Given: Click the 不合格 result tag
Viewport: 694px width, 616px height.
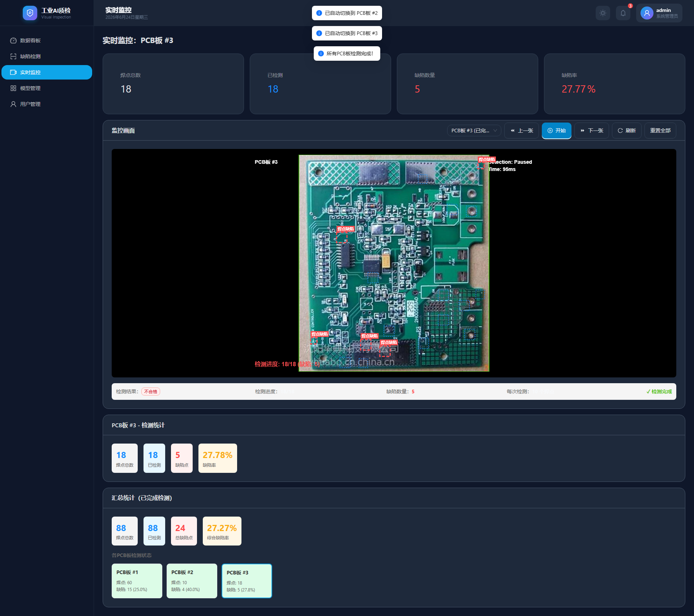Looking at the screenshot, I should coord(151,392).
